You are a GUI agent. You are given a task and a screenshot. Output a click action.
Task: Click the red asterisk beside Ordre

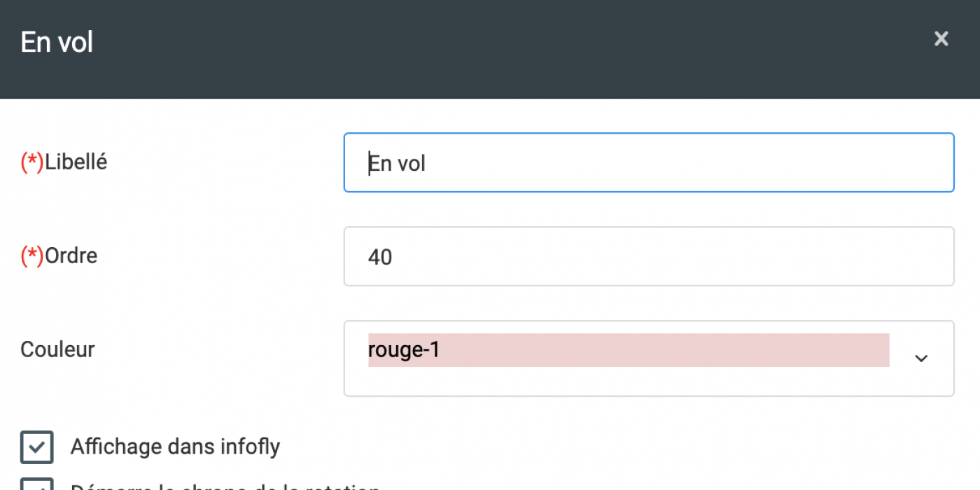[x=32, y=256]
